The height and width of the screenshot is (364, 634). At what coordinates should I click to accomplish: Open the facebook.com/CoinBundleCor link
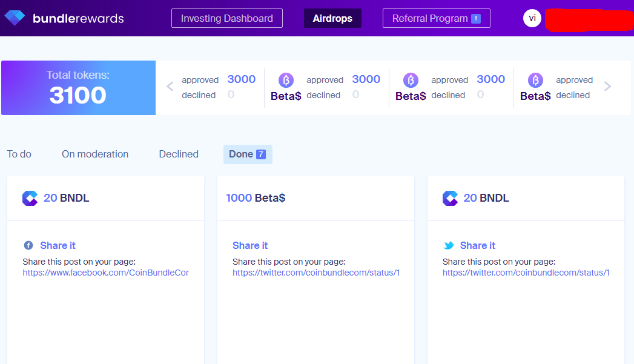pyautogui.click(x=105, y=273)
